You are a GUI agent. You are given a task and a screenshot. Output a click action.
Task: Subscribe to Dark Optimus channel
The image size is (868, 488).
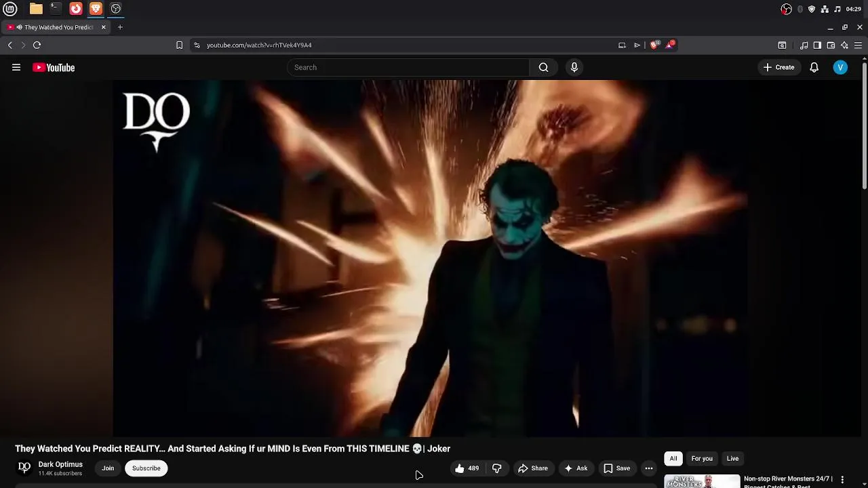pos(146,468)
